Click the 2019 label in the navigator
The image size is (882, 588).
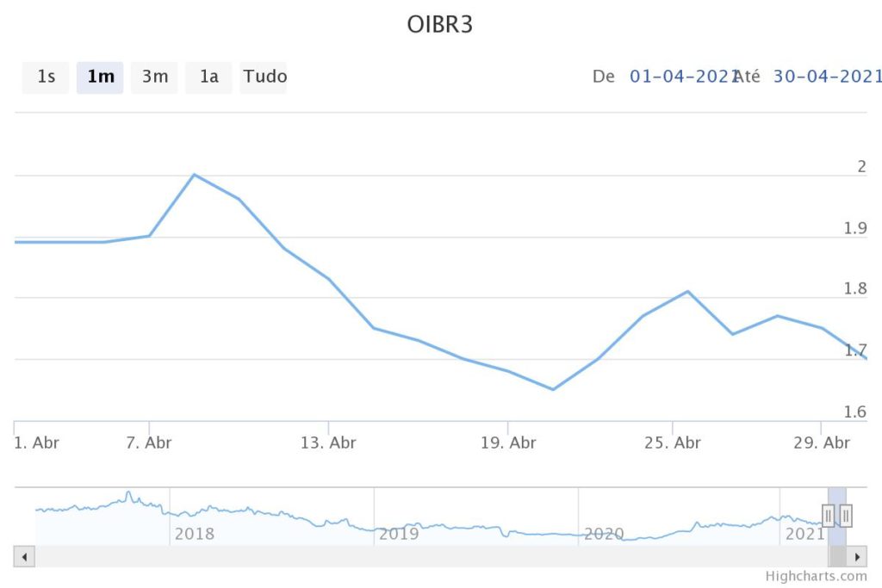(x=398, y=534)
